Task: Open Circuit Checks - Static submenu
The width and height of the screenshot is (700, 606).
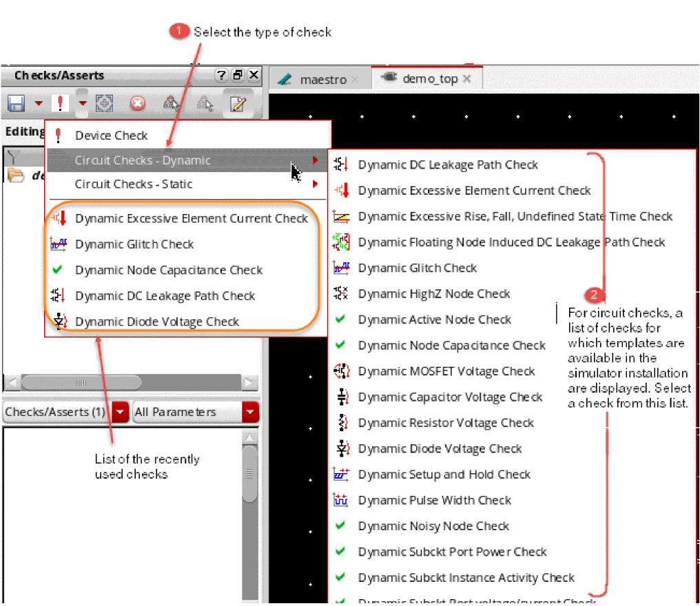Action: [187, 184]
